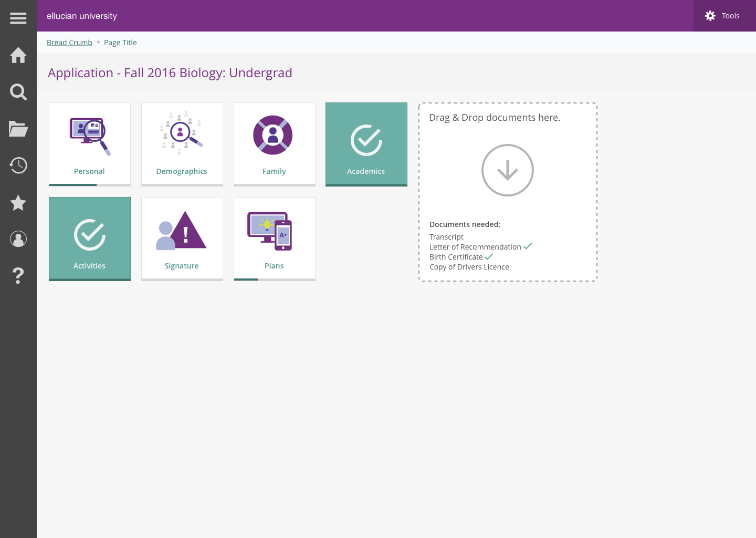Viewport: 756px width, 538px height.
Task: Open favorites star icon
Action: (x=18, y=202)
